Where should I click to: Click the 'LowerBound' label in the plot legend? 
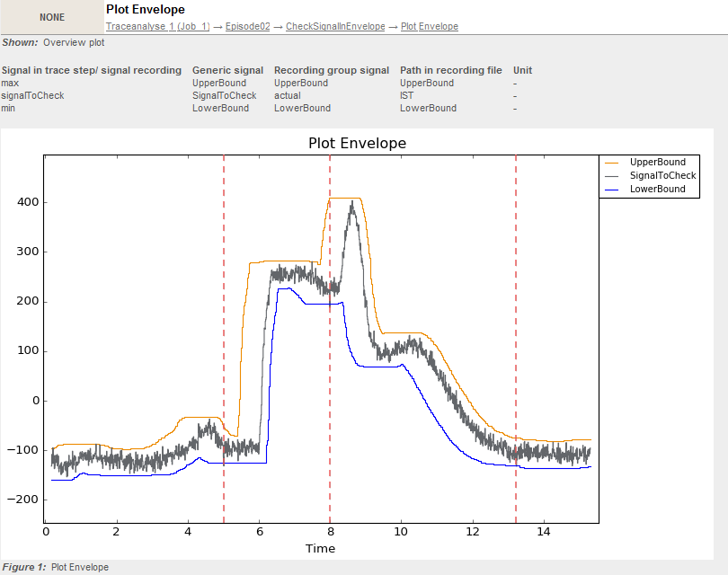point(657,189)
